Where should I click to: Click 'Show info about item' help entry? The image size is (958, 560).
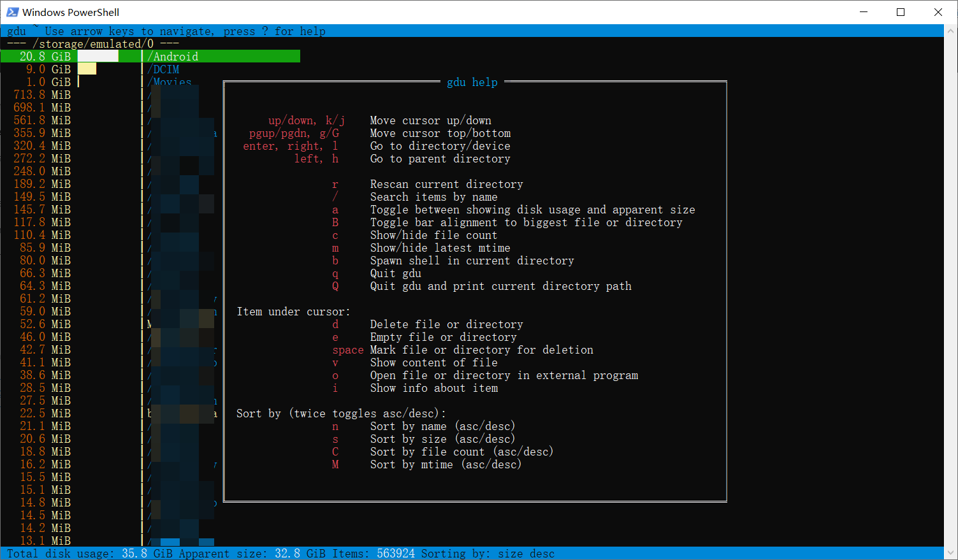[x=434, y=388]
